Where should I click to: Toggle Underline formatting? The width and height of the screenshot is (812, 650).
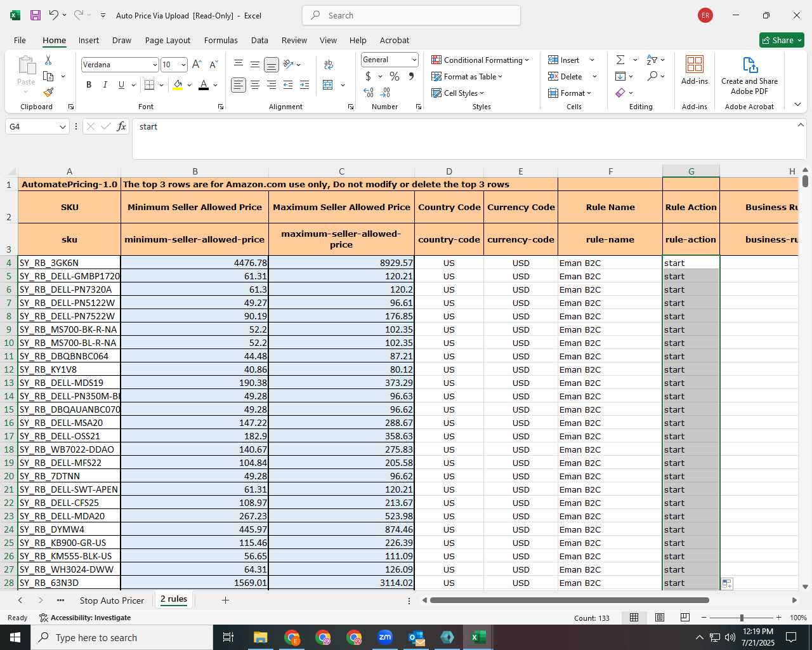(x=121, y=85)
